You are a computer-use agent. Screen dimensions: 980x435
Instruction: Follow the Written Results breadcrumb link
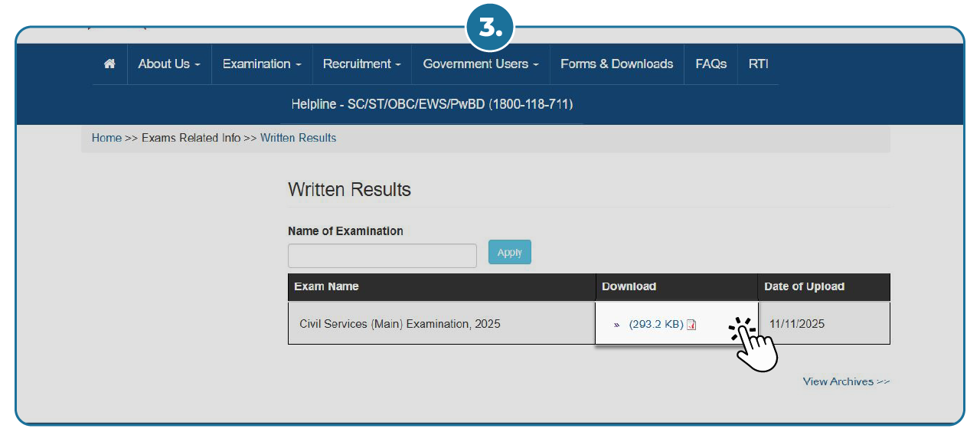pyautogui.click(x=299, y=138)
